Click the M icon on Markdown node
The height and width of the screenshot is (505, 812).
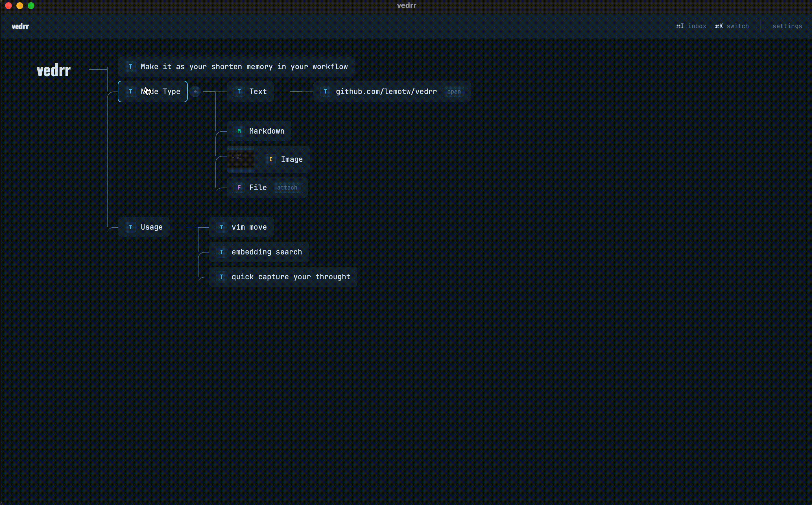click(239, 131)
